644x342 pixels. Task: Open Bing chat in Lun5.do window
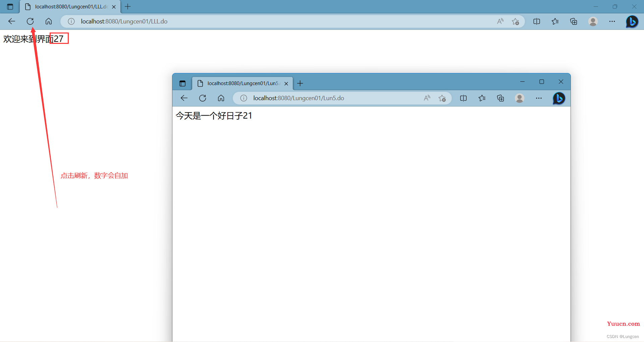tap(559, 98)
